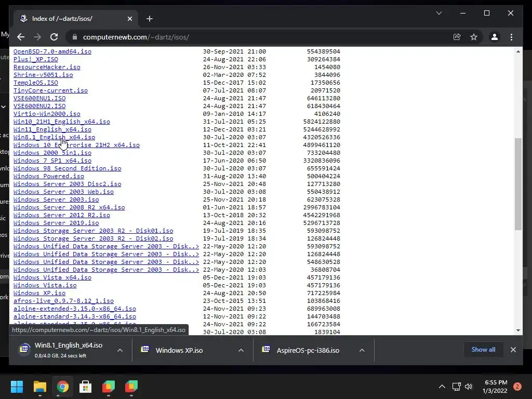This screenshot has height=399, width=532.
Task: Open Windows_Server_2012_R2.iso link
Action: click(62, 215)
